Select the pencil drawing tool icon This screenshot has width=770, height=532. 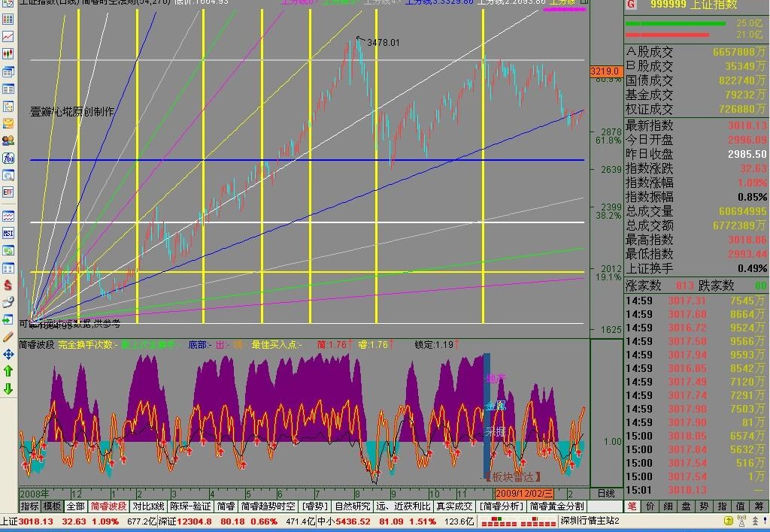point(8,337)
